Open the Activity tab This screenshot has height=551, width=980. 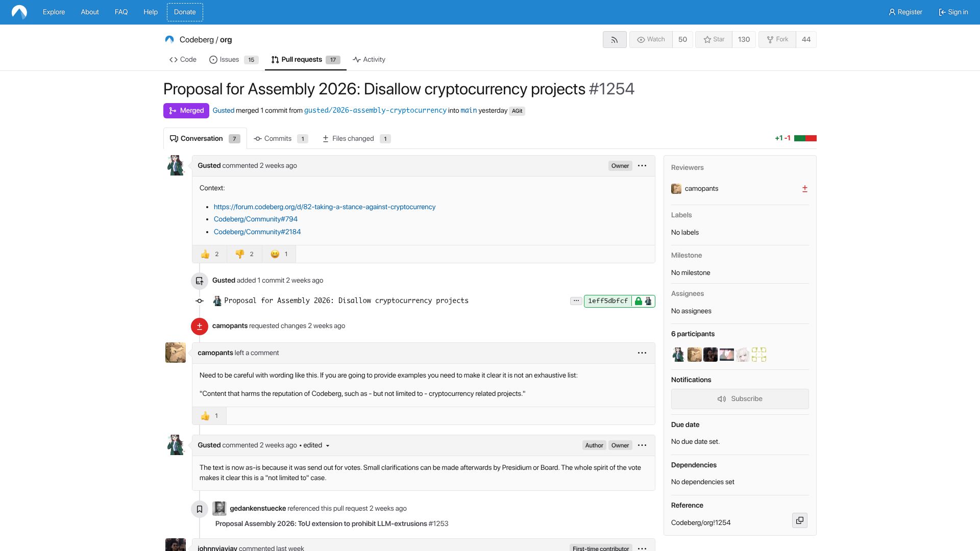tap(369, 60)
